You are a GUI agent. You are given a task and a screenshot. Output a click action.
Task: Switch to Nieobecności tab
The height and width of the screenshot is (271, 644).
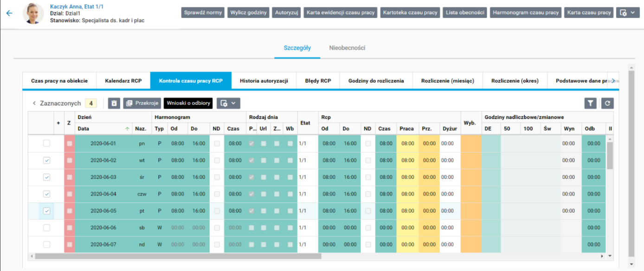pos(348,48)
